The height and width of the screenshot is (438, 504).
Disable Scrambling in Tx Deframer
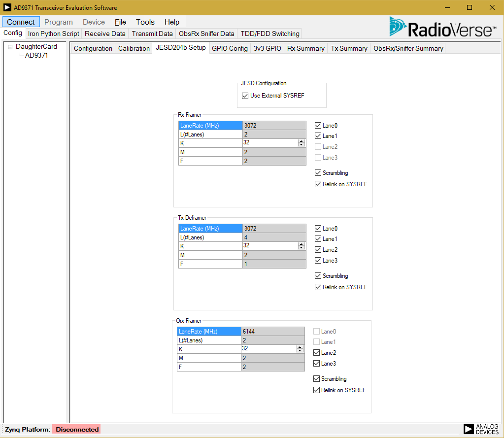point(318,276)
